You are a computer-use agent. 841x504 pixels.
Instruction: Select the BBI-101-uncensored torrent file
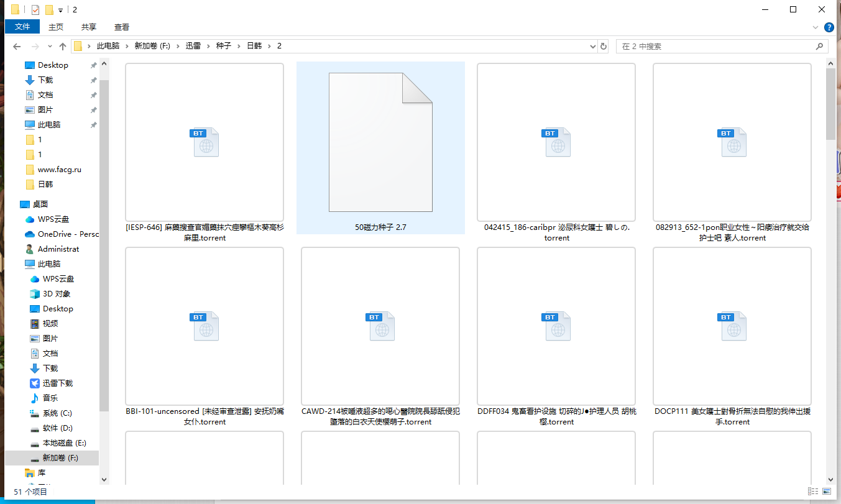point(205,336)
